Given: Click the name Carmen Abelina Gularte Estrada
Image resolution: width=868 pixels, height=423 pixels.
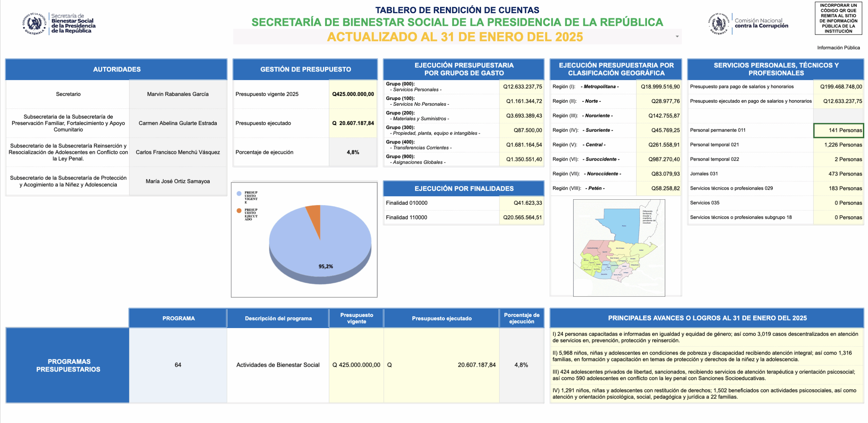Looking at the screenshot, I should click(x=178, y=123).
